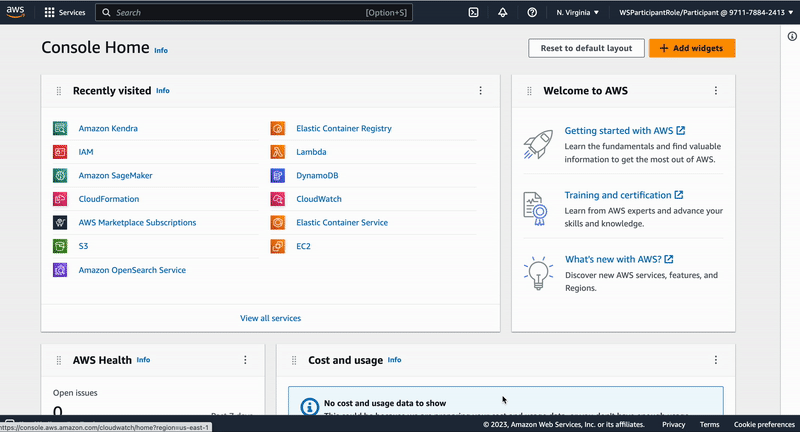Image resolution: width=800 pixels, height=432 pixels.
Task: Grab the AWS Health widget drag handle
Action: click(59, 360)
